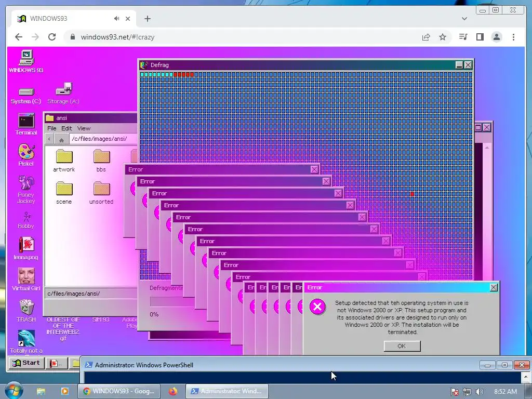Viewport: 532px width, 399px height.
Task: Click the Defrag progress bar
Action: point(172,302)
